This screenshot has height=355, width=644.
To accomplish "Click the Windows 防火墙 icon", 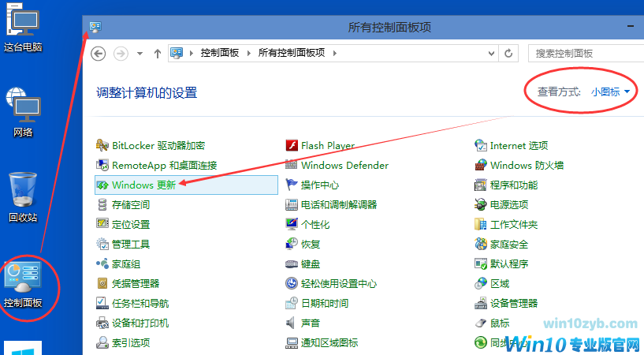I will 481,165.
